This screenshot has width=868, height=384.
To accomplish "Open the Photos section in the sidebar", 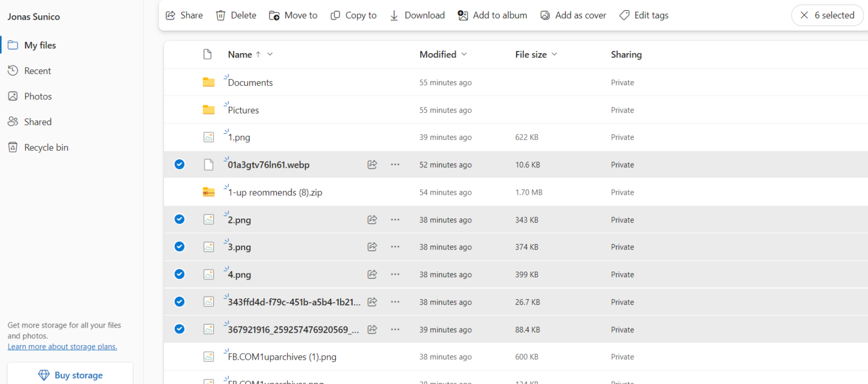I will point(37,96).
